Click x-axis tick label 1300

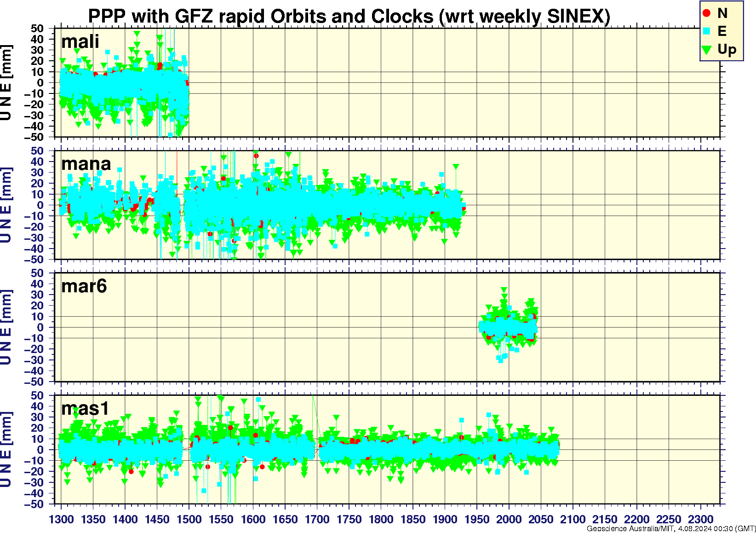click(x=61, y=519)
